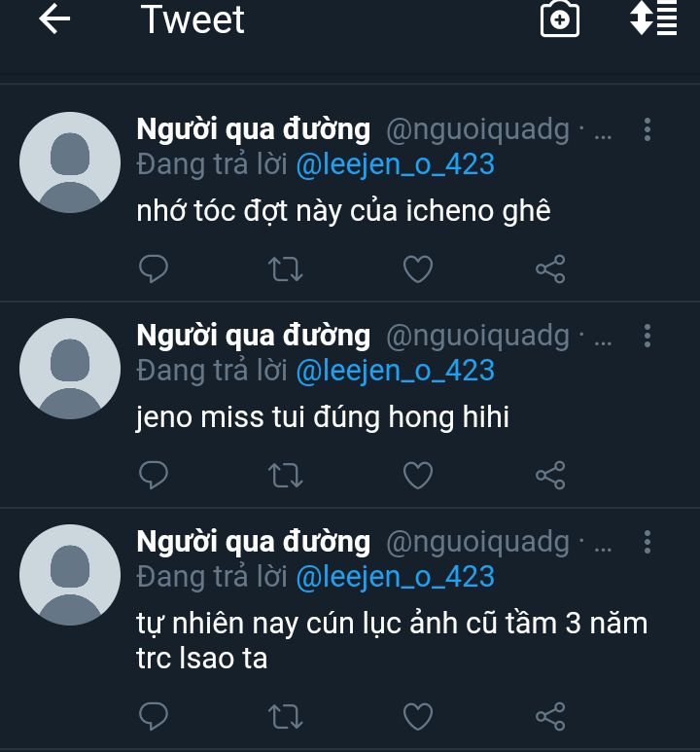
Task: Open more options on 'jeno miss tui' tweet
Action: point(647,337)
